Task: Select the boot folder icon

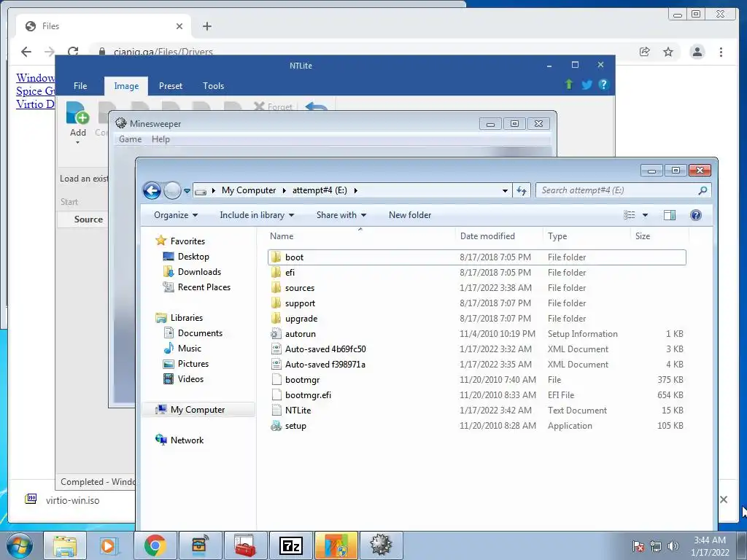Action: (276, 257)
